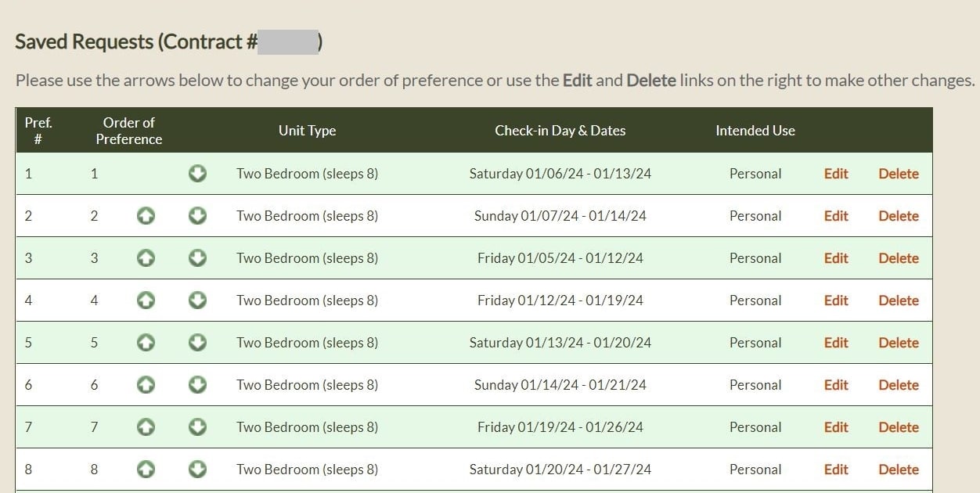
Task: Edit the Friday 01/12/24 - 01/19/24 request
Action: click(836, 300)
